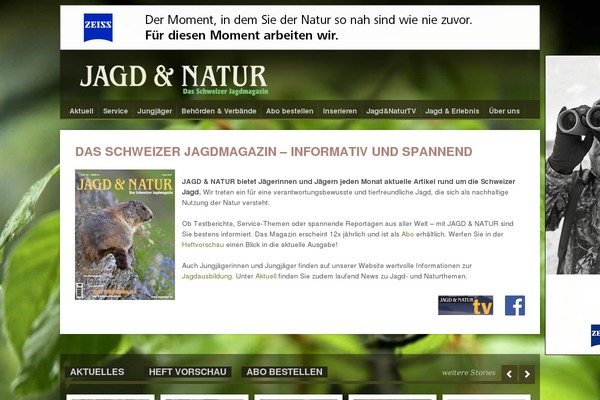
Task: Switch to the ABO BESTELLEN tab
Action: 284,372
